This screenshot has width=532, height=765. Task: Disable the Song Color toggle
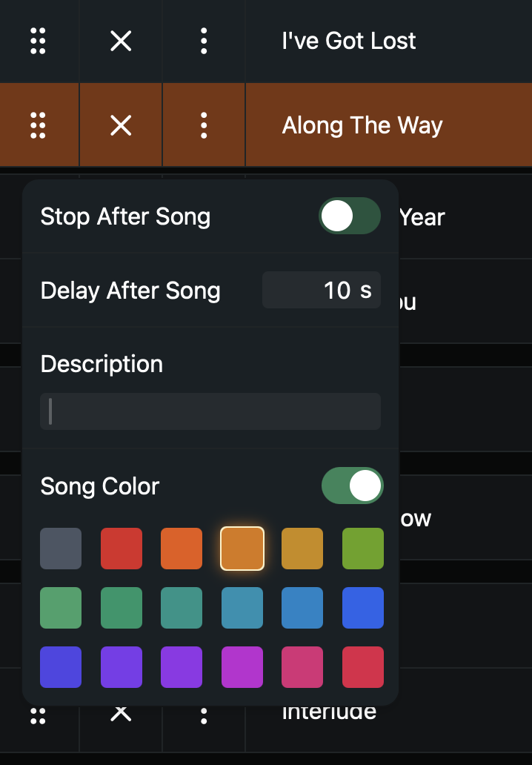point(353,486)
